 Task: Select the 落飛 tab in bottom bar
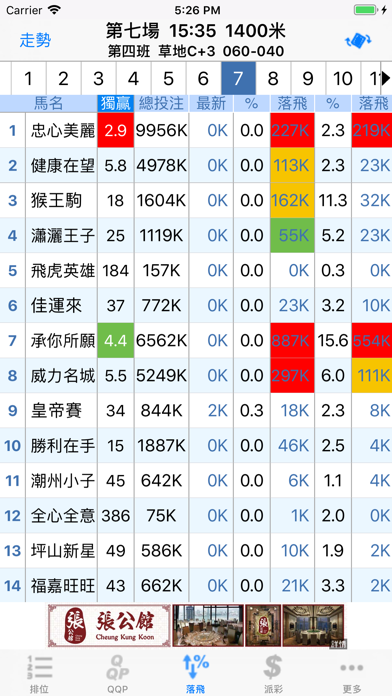pos(196,674)
